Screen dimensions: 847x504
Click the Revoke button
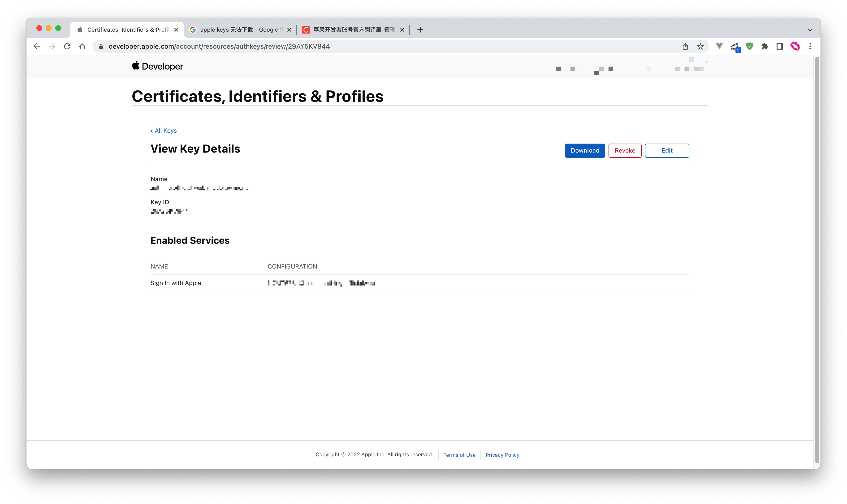(x=624, y=150)
